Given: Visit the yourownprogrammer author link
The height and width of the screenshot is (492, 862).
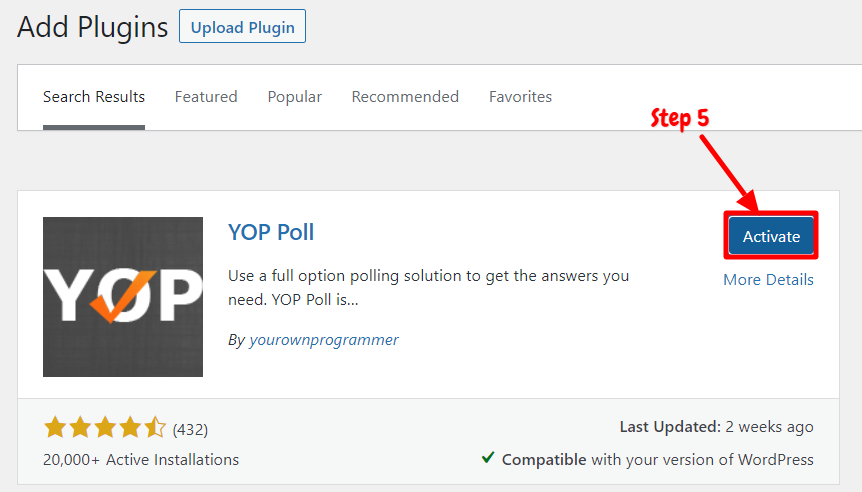Looking at the screenshot, I should click(324, 340).
